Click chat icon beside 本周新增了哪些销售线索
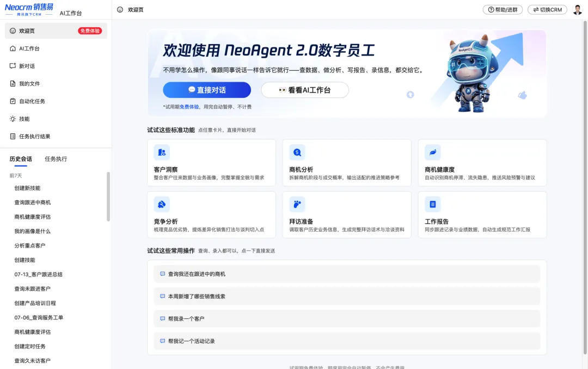This screenshot has height=369, width=588. pos(162,296)
